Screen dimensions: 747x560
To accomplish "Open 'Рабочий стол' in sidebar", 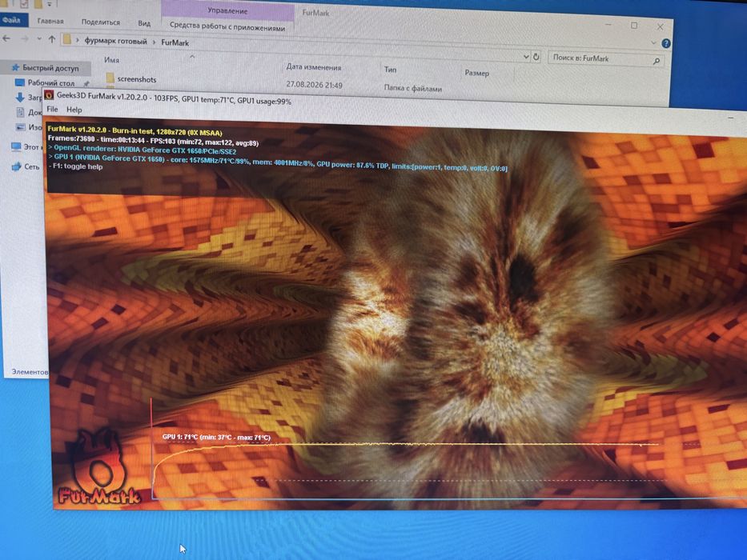I will tap(51, 82).
